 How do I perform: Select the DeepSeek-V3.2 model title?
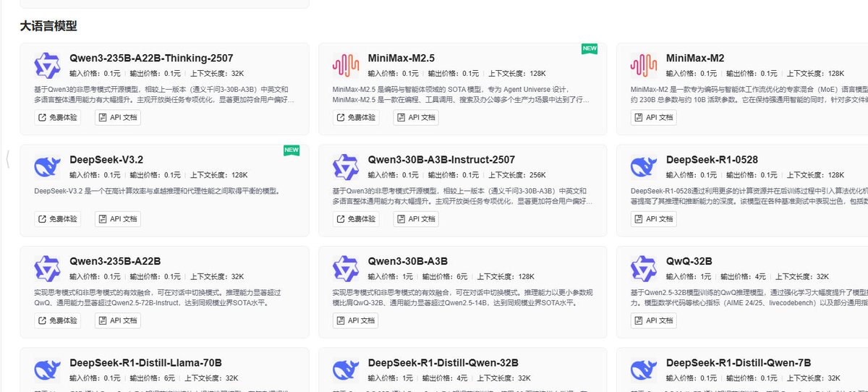(x=106, y=159)
